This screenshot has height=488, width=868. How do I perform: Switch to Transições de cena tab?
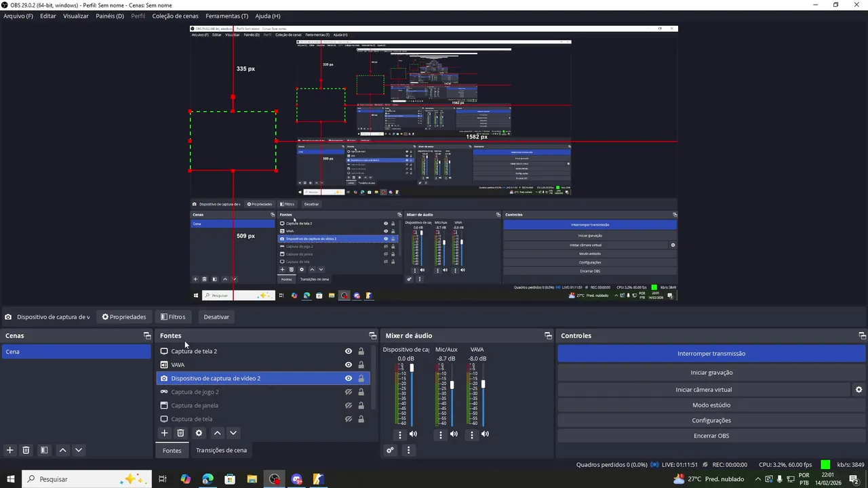click(x=221, y=450)
